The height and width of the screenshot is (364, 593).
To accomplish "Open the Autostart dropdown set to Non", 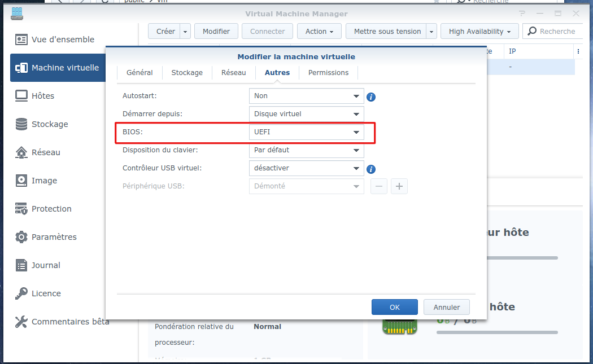I will pos(306,96).
